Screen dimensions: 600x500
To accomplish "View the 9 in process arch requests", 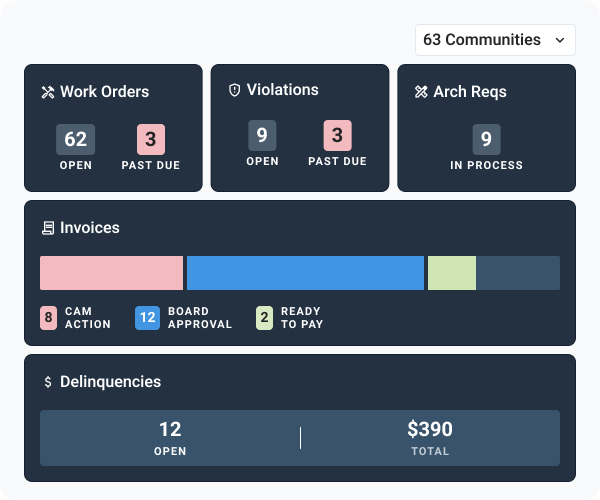I will pyautogui.click(x=486, y=139).
